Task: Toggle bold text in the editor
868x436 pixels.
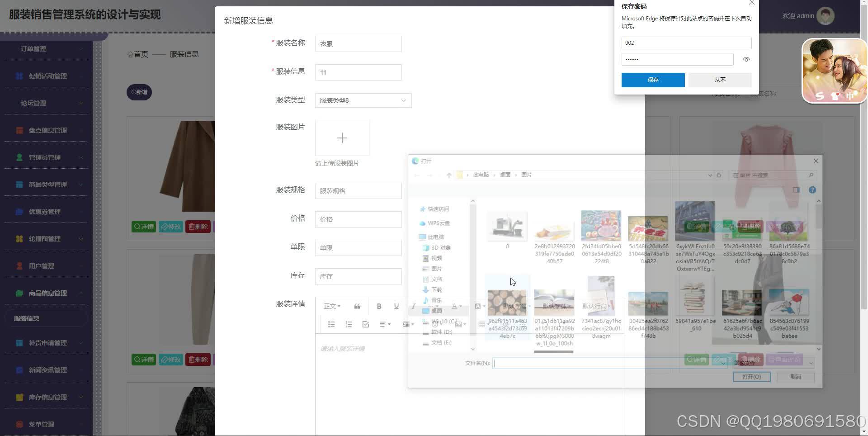Action: pyautogui.click(x=379, y=306)
